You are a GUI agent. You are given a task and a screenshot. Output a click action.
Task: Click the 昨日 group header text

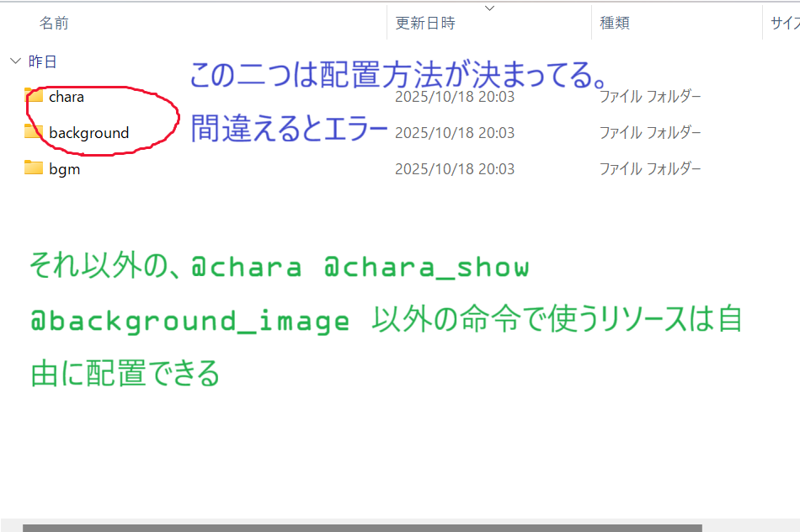[43, 61]
